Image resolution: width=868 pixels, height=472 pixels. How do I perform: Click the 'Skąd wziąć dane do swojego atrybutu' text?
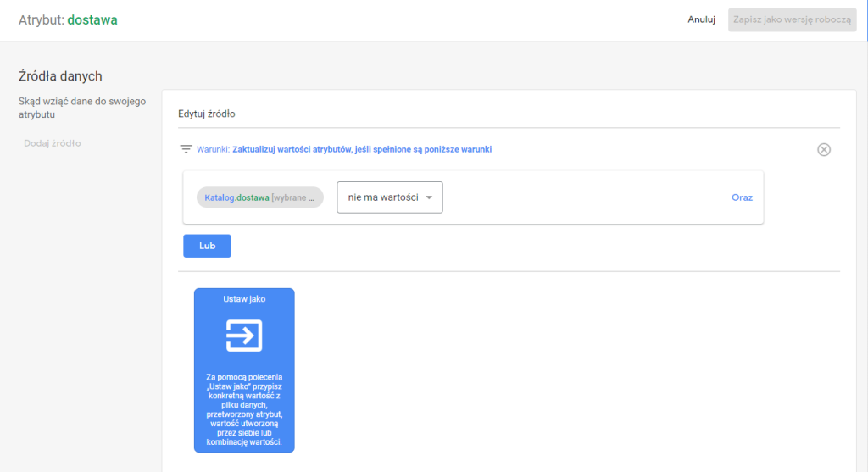point(81,108)
